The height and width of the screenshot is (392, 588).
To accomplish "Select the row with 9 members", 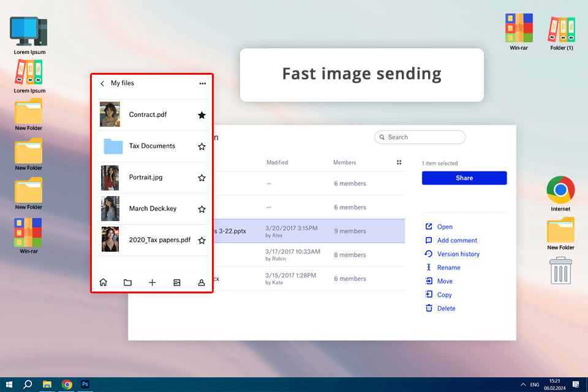I will (309, 231).
